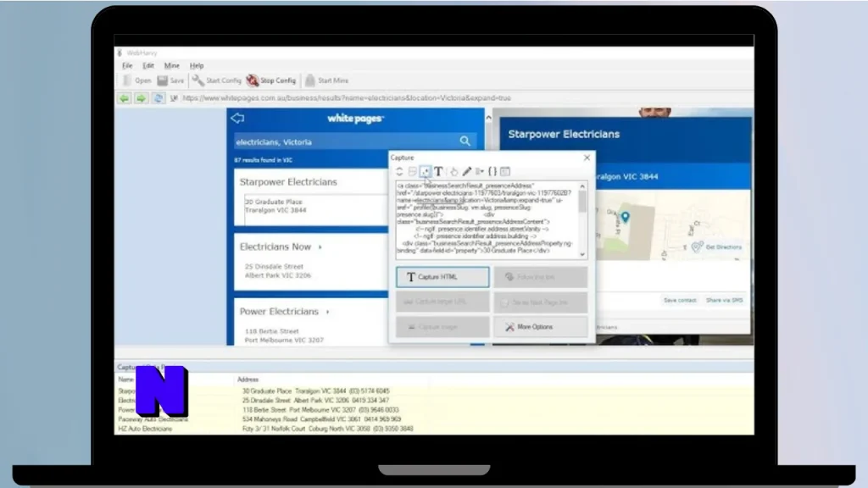Click the Power Electricians result title
This screenshot has height=488, width=868.
[x=279, y=312]
